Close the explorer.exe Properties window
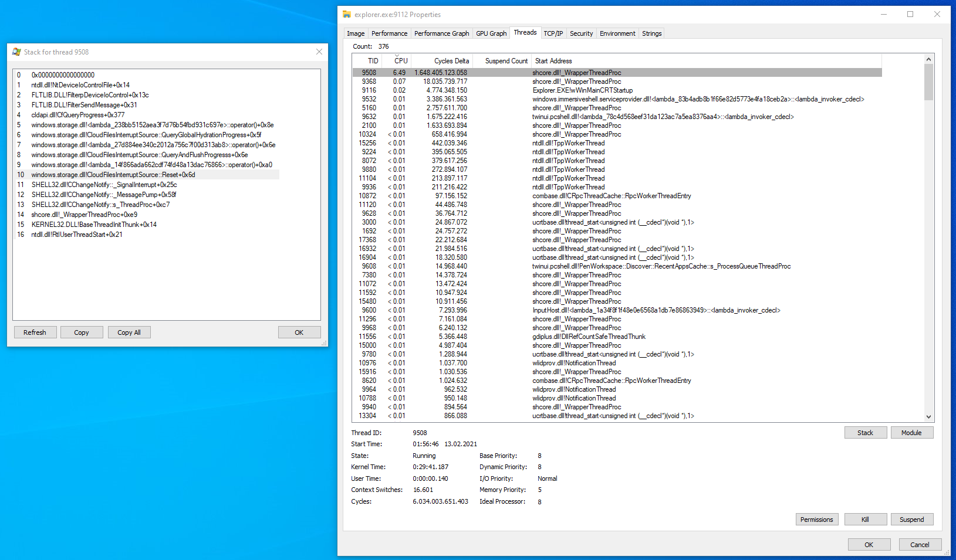 (x=937, y=15)
